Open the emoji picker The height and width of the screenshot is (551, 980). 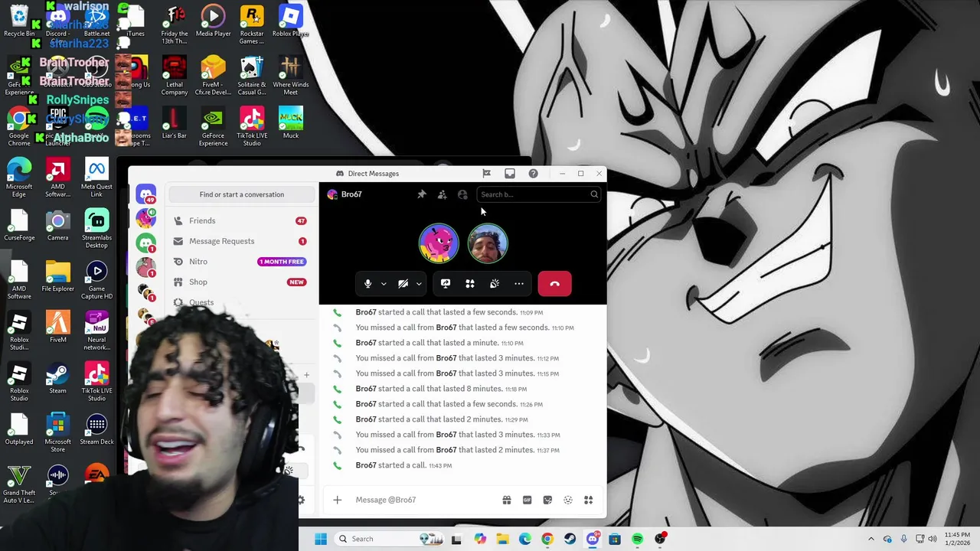tap(568, 500)
